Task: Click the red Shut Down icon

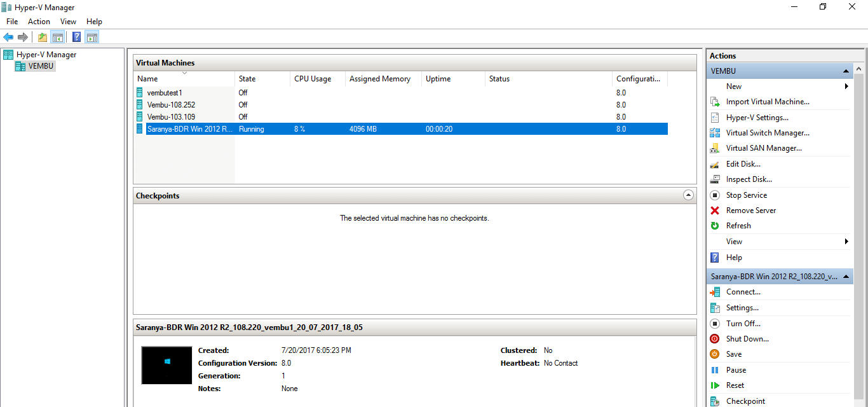Action: [x=714, y=339]
